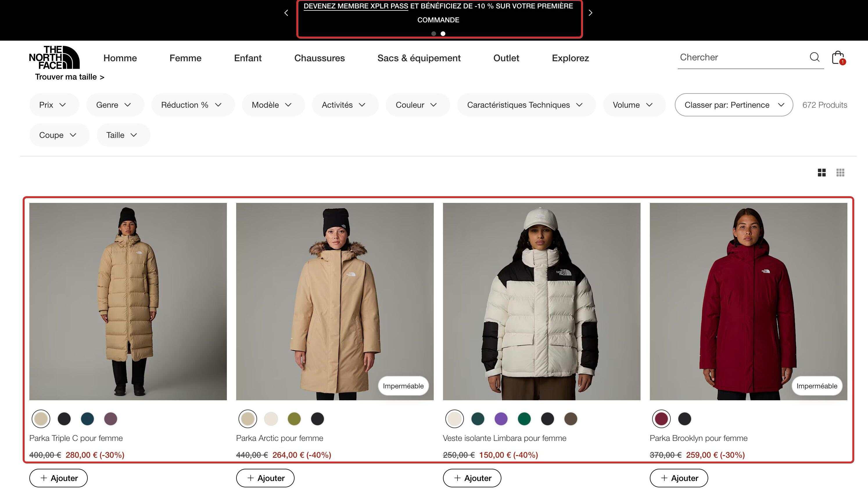
Task: Open the Femme menu
Action: coord(185,58)
